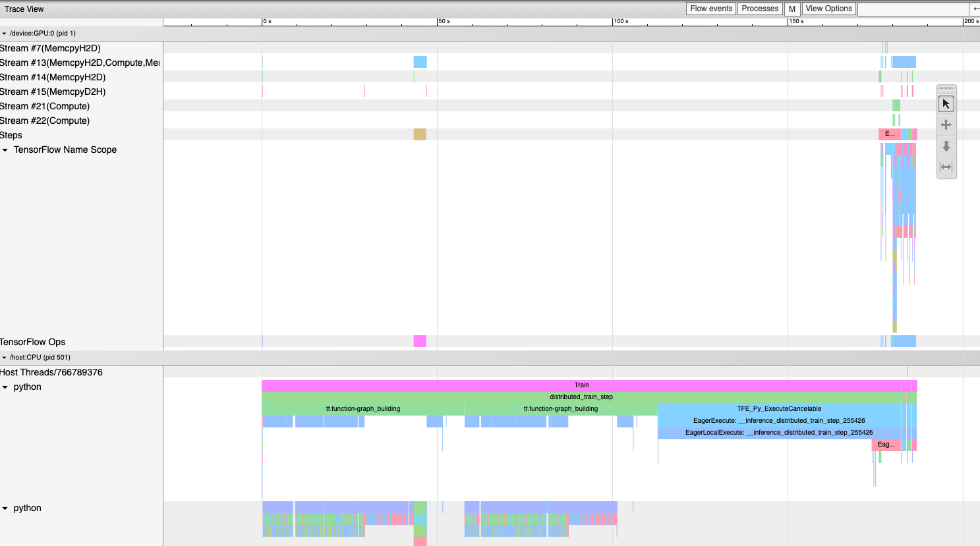Select the zoom tool
Viewport: 980px width, 546px height.
(x=946, y=146)
